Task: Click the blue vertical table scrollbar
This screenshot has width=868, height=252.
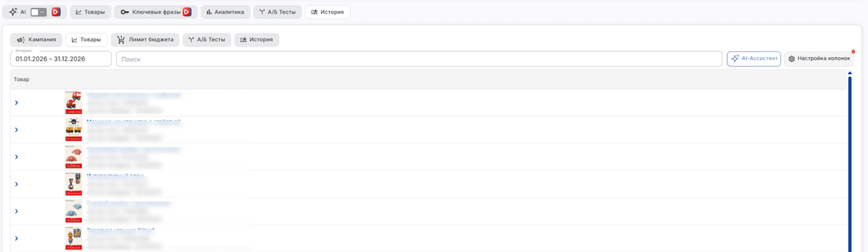Action: click(x=850, y=161)
